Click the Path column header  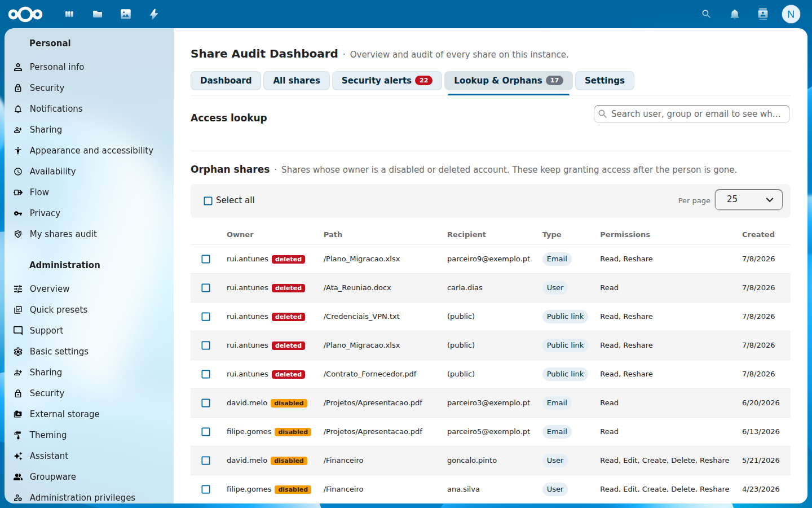[x=333, y=235]
